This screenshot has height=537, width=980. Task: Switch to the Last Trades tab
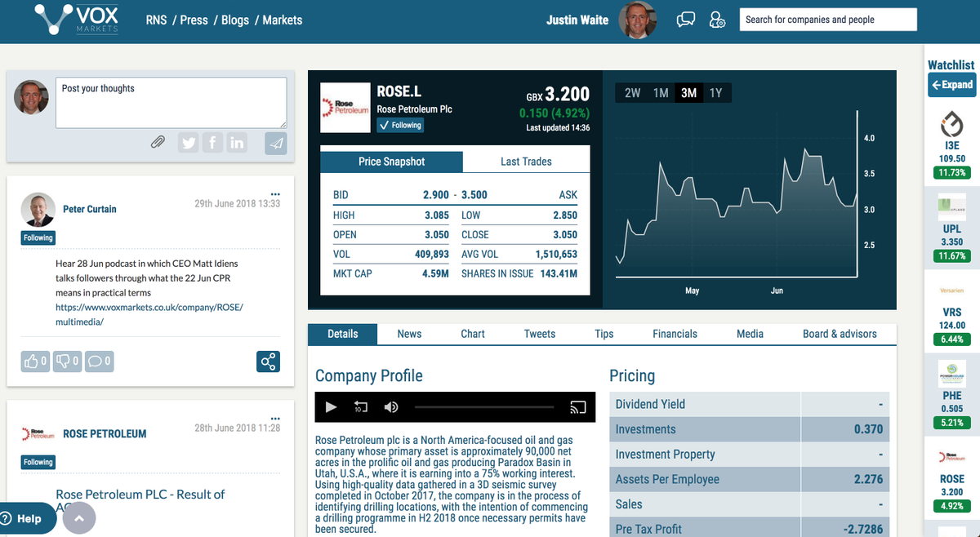pyautogui.click(x=526, y=162)
